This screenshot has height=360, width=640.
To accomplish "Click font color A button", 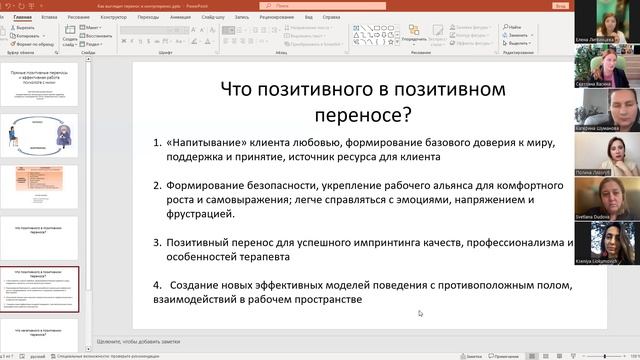I will (x=208, y=41).
